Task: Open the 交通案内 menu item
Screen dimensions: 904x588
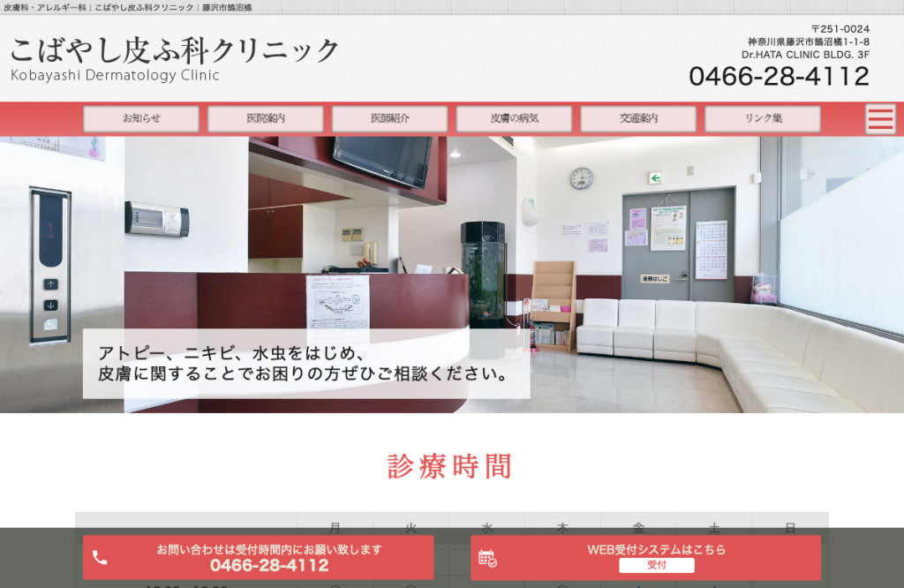Action: coord(638,119)
